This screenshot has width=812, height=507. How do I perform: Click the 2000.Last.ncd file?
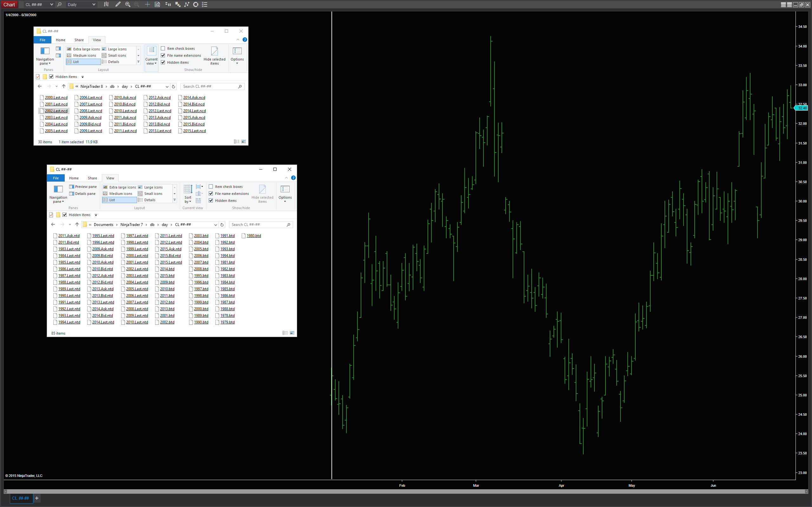tap(56, 98)
